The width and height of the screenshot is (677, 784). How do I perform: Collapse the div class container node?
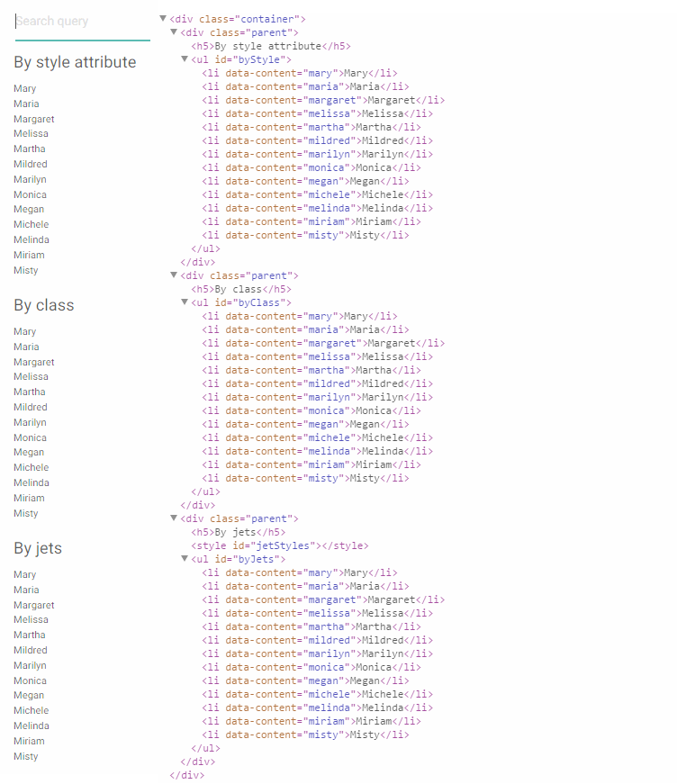[x=163, y=19]
